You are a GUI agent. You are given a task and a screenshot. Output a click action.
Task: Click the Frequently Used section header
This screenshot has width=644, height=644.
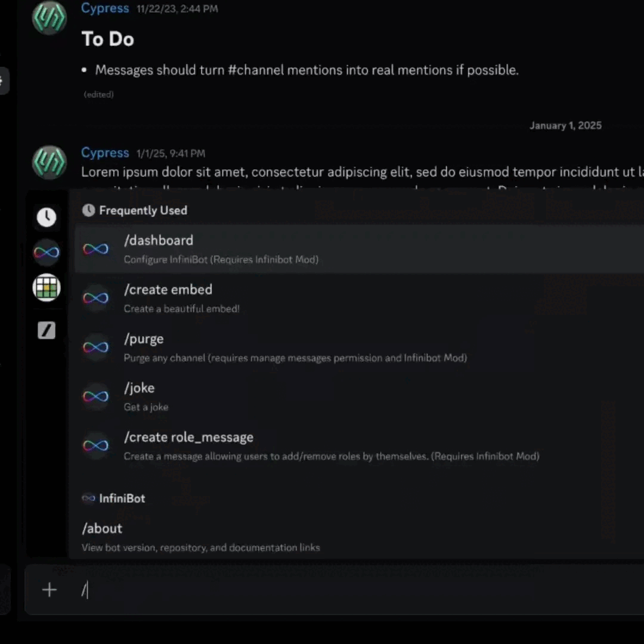[143, 210]
